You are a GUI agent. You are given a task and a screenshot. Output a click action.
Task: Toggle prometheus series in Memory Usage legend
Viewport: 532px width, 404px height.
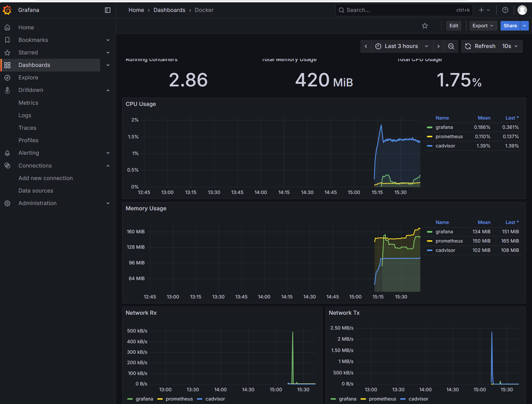pos(449,241)
